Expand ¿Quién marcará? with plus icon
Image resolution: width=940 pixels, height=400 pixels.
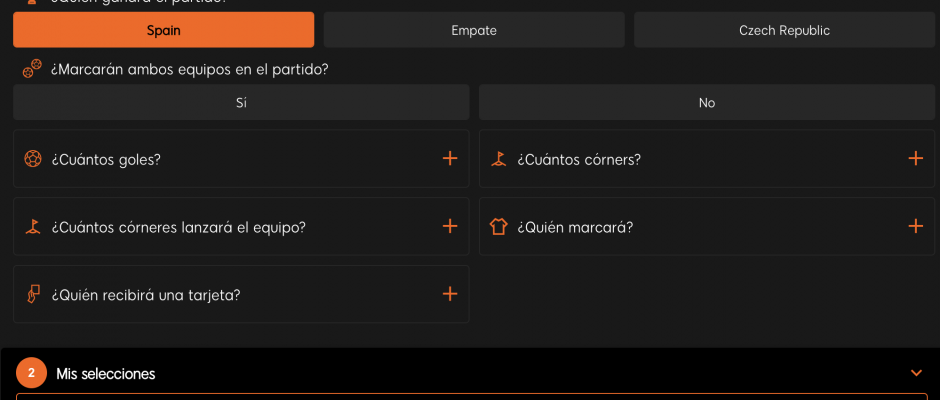(x=915, y=226)
